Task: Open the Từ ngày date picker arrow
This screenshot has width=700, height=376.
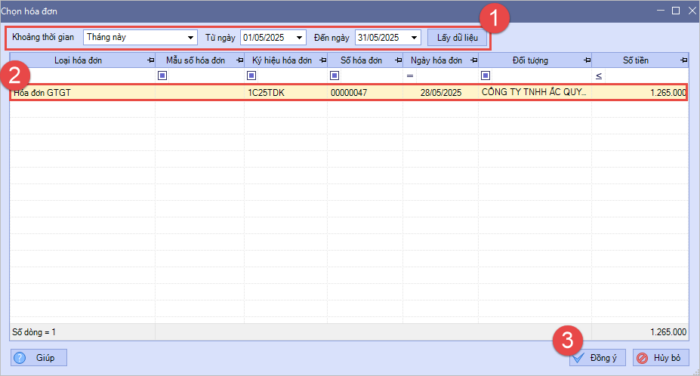Action: (x=300, y=38)
